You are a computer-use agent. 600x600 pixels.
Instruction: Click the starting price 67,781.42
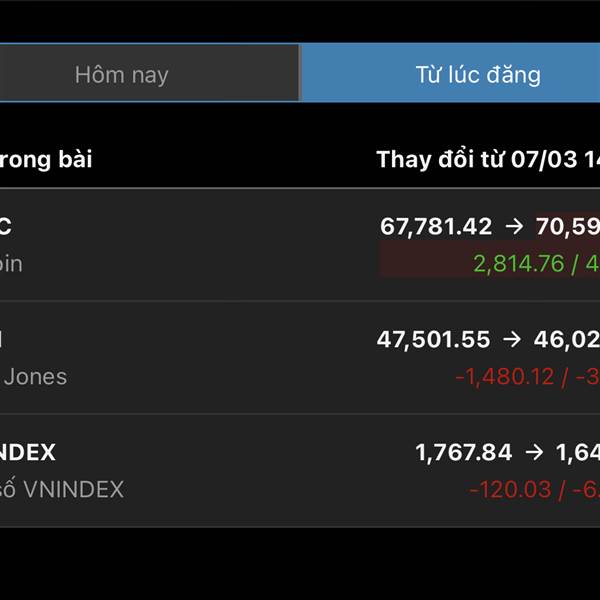coord(436,227)
